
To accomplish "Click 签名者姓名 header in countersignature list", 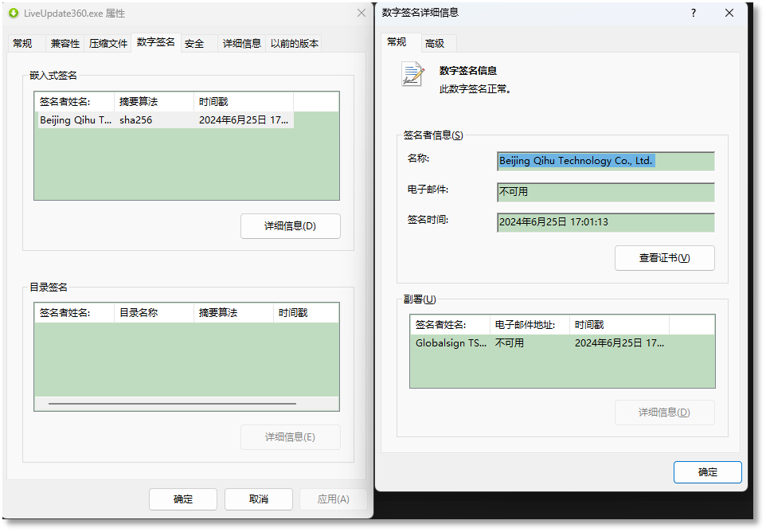I will point(450,325).
